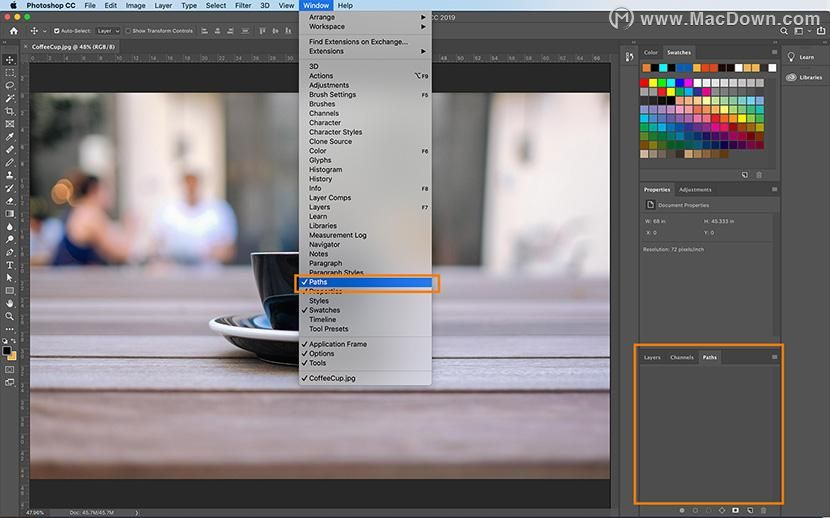Open the Libraries panel

(804, 77)
